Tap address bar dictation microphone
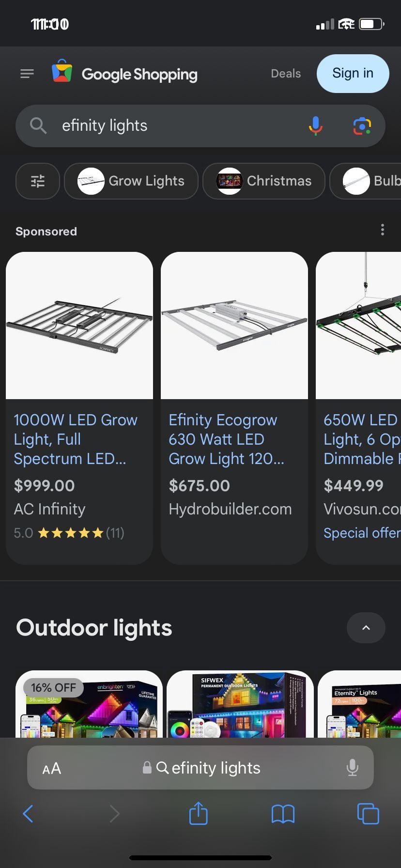This screenshot has height=868, width=401. 352,768
